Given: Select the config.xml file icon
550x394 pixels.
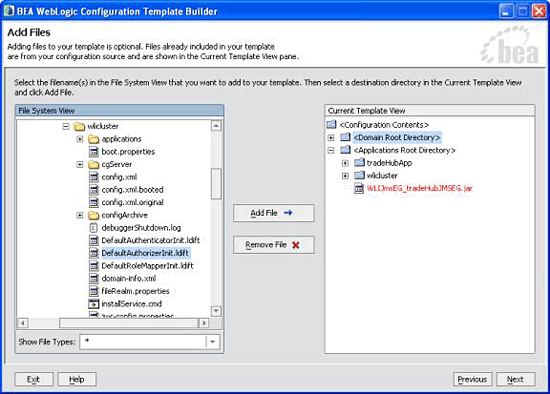Looking at the screenshot, I should pyautogui.click(x=93, y=177).
